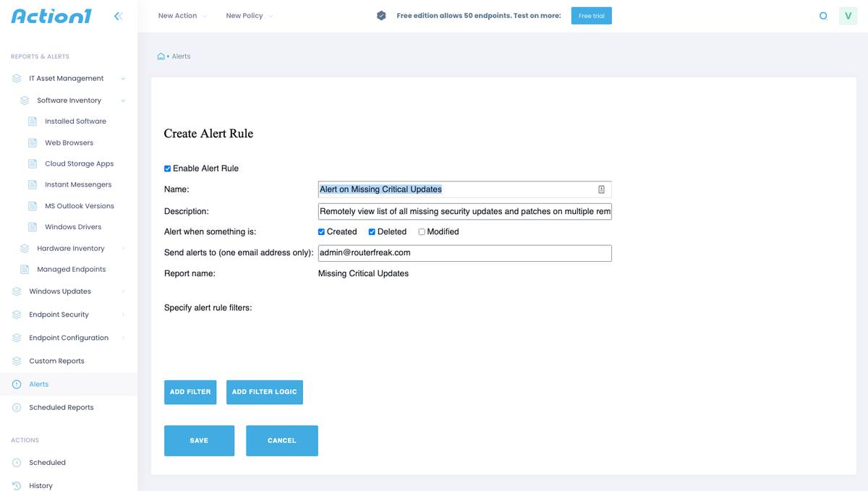This screenshot has height=491, width=868.
Task: Open MS Outlook Versions report
Action: click(80, 206)
